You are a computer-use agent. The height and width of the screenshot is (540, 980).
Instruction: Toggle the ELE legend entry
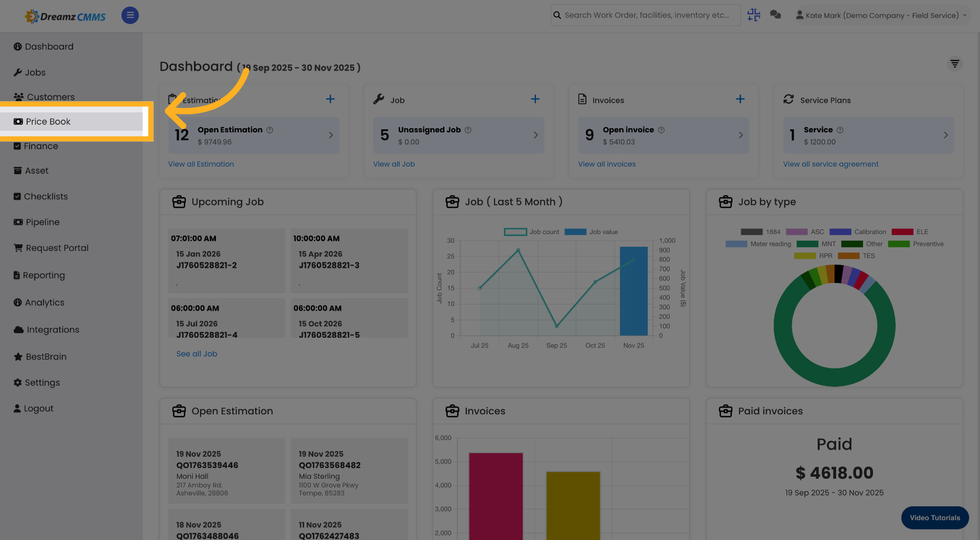click(910, 232)
